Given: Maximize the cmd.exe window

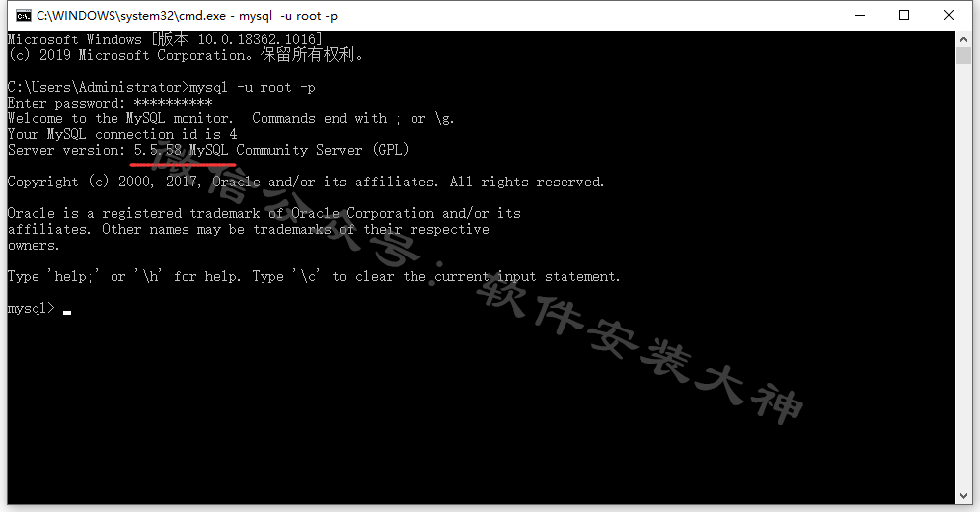Looking at the screenshot, I should pos(904,15).
